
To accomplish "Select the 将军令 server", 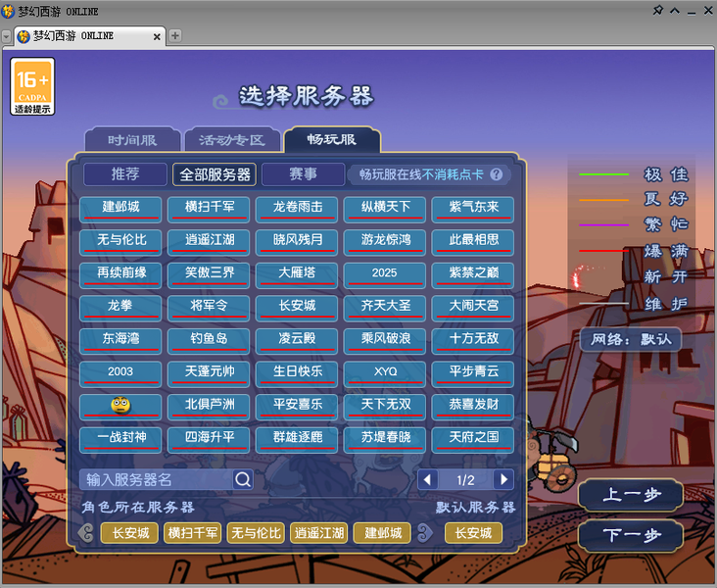I will (209, 308).
